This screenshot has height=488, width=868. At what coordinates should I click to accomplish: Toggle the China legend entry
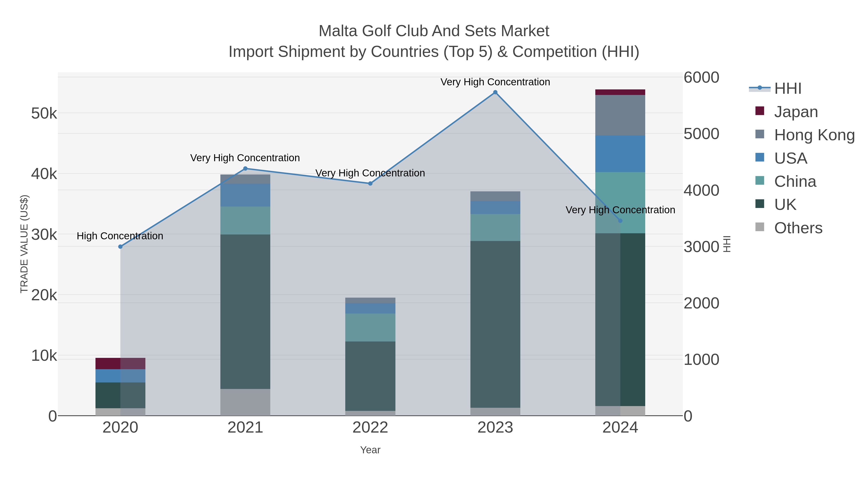click(786, 181)
